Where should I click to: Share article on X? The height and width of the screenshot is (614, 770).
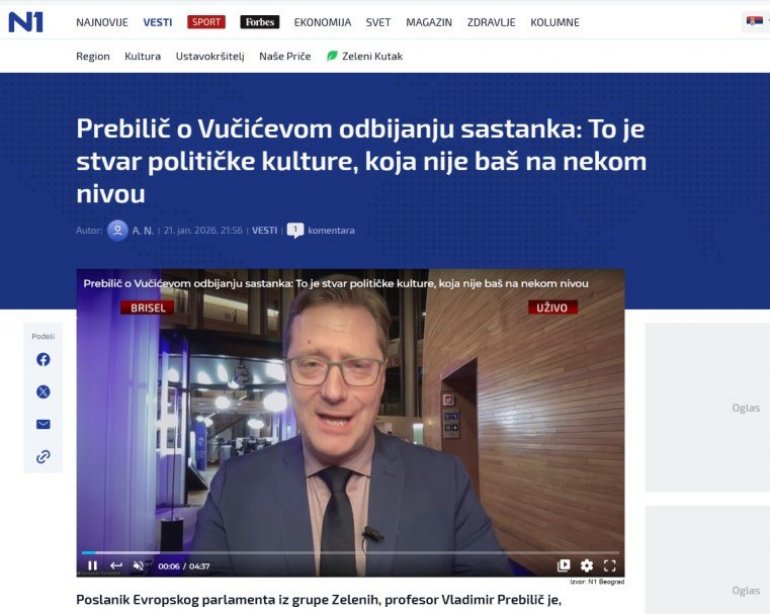(43, 392)
